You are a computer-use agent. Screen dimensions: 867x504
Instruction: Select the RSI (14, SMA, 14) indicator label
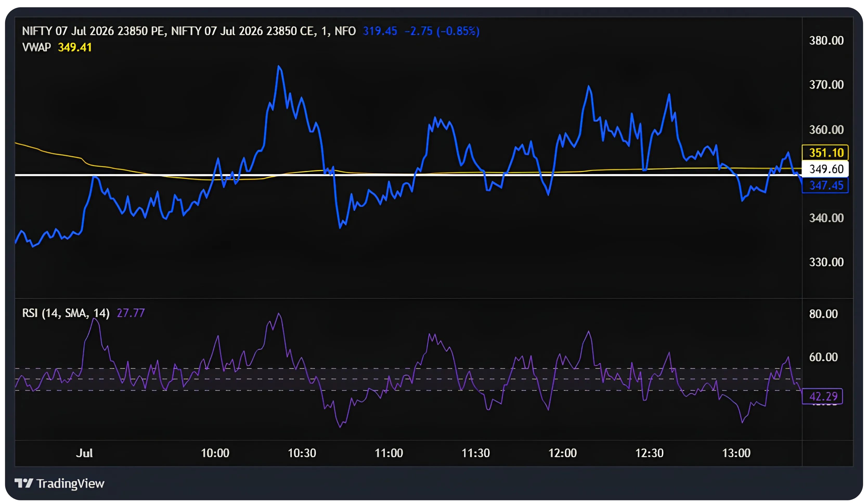click(66, 313)
